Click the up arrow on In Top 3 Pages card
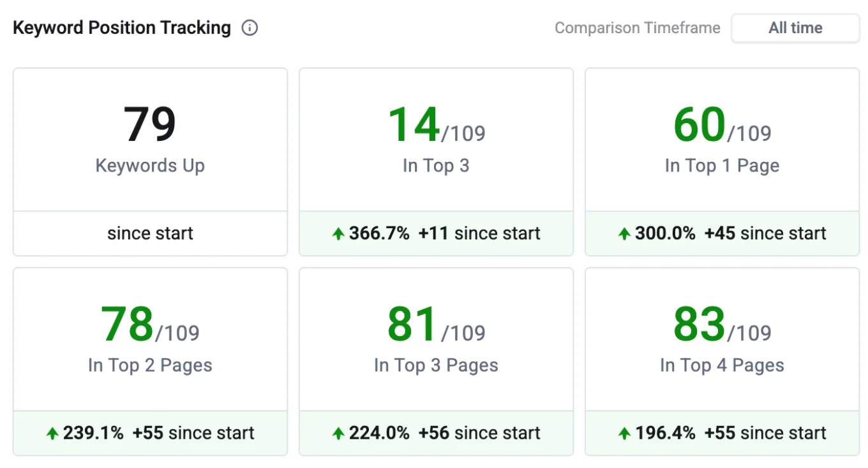The image size is (868, 468). pyautogui.click(x=338, y=433)
